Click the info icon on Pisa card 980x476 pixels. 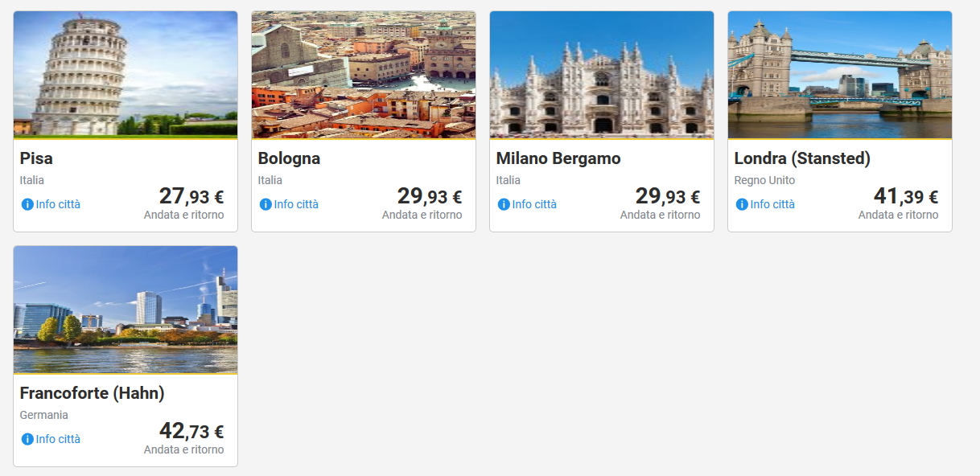click(27, 204)
